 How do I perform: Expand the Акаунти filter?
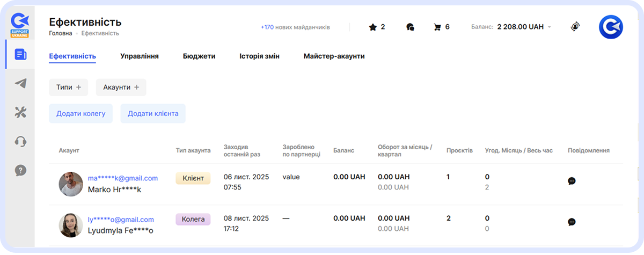click(x=121, y=88)
